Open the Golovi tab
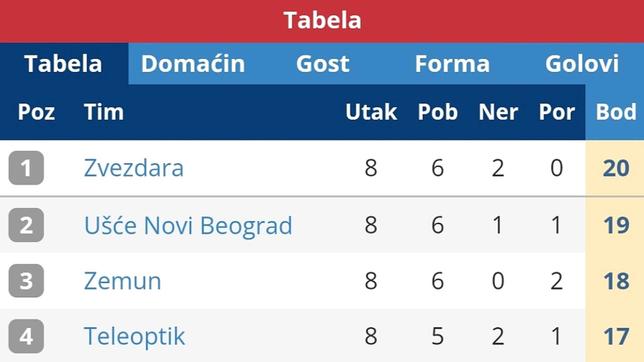 582,64
